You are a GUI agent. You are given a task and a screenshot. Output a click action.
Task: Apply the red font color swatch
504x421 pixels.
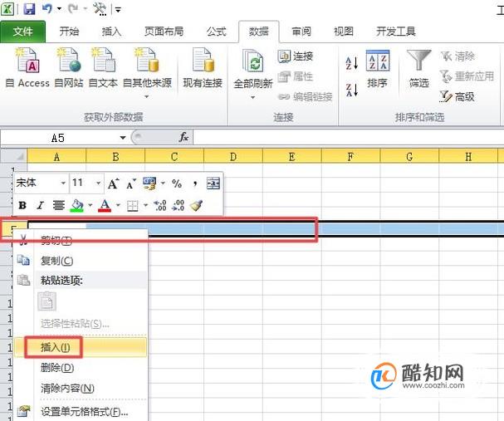pyautogui.click(x=105, y=205)
